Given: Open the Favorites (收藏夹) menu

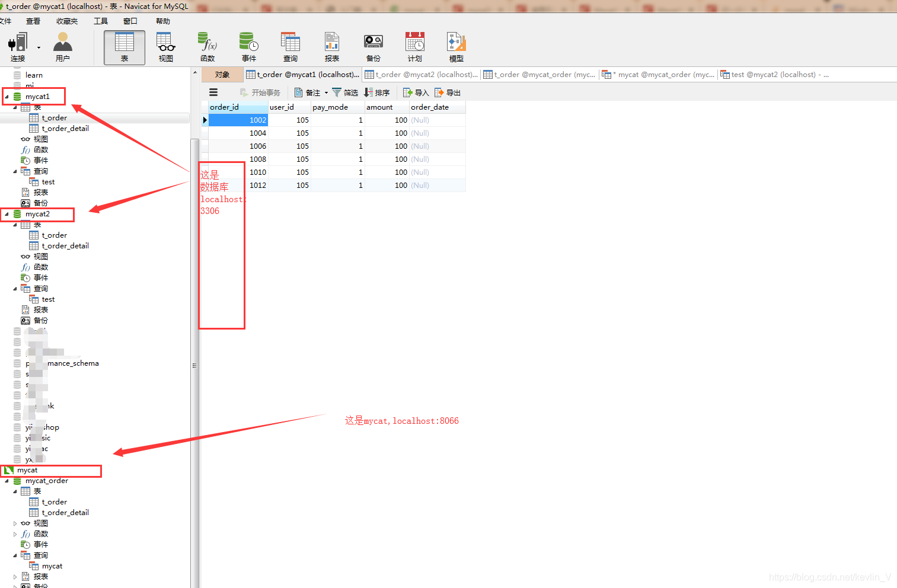Looking at the screenshot, I should (67, 21).
